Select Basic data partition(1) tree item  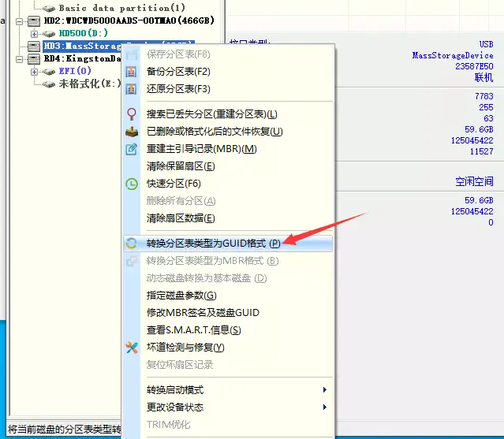click(121, 8)
